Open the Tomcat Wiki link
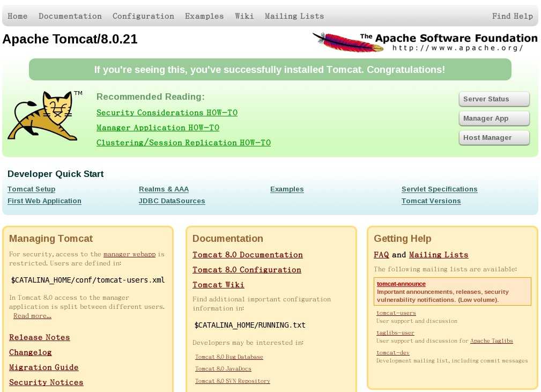Viewport: 541px width, 392px height. [218, 285]
